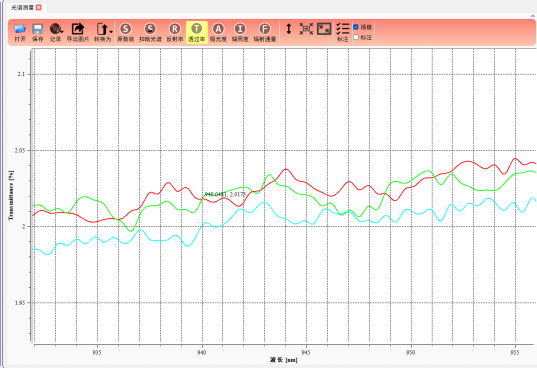
Task: Save data with 保存 floppy icon
Action: [38, 33]
